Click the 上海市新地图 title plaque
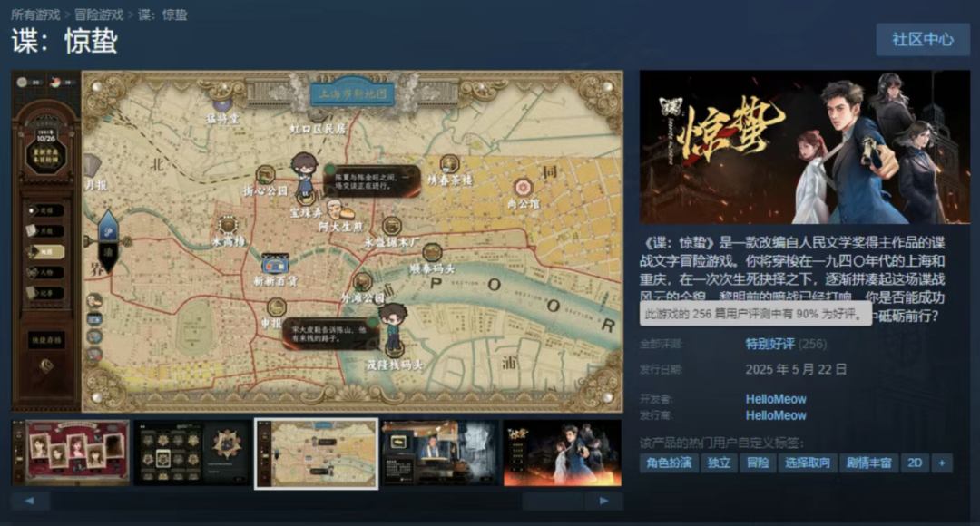Screen dimensions: 980x526 point(353,93)
